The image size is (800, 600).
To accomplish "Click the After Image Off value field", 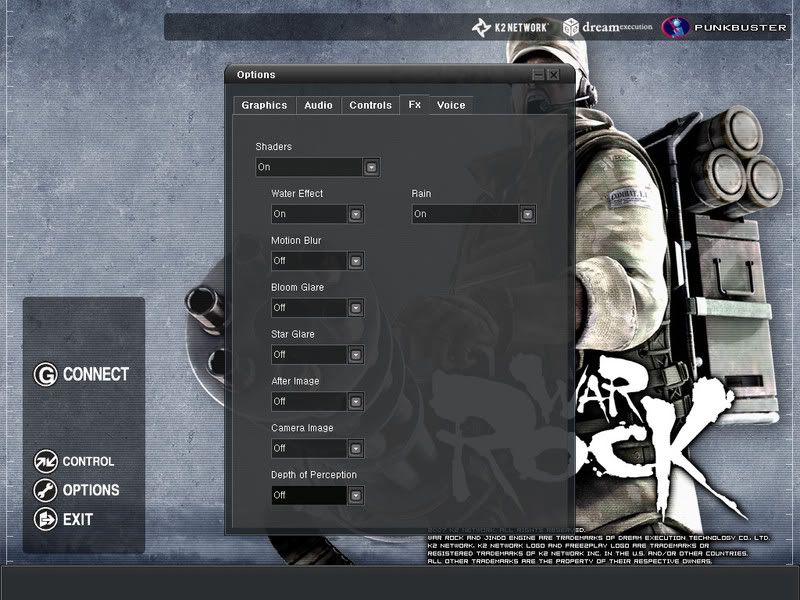I will 309,402.
